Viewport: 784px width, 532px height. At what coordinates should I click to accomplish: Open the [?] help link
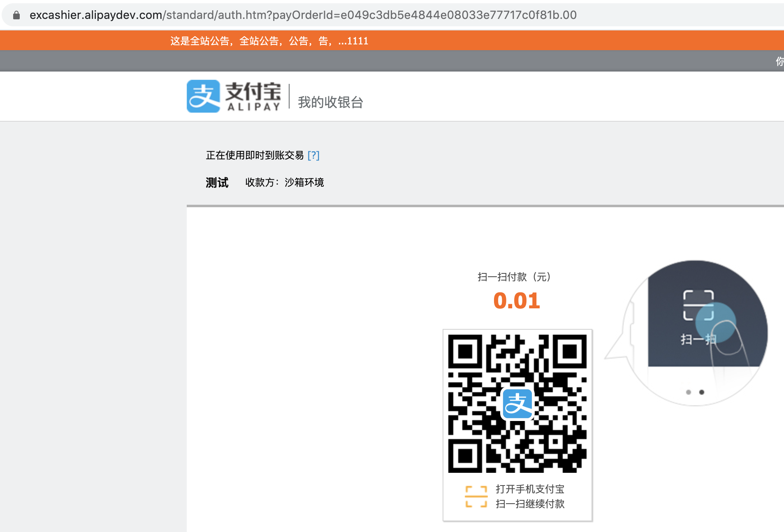click(313, 155)
